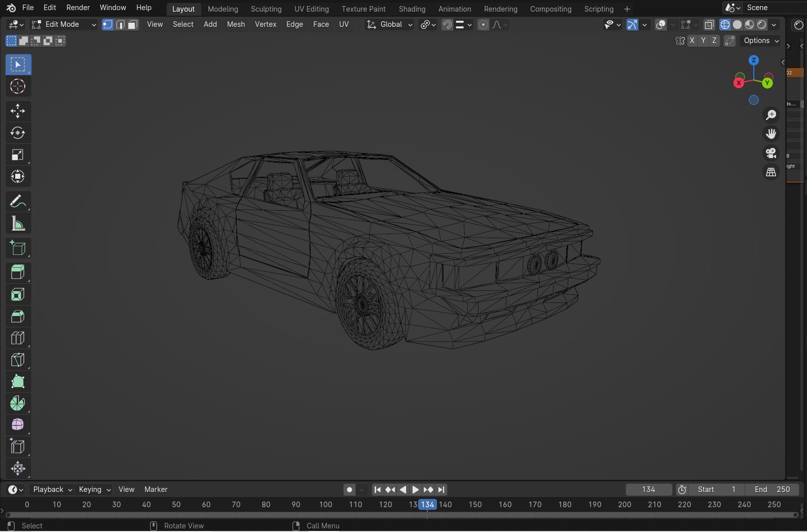Toggle proportional editing
Screen dimensions: 807x532
tap(483, 25)
